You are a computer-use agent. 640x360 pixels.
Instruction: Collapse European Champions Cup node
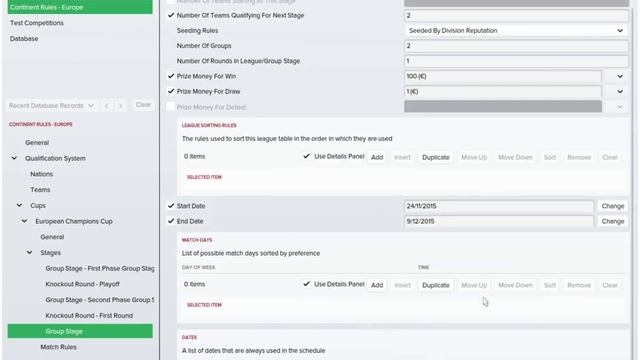pyautogui.click(x=24, y=221)
